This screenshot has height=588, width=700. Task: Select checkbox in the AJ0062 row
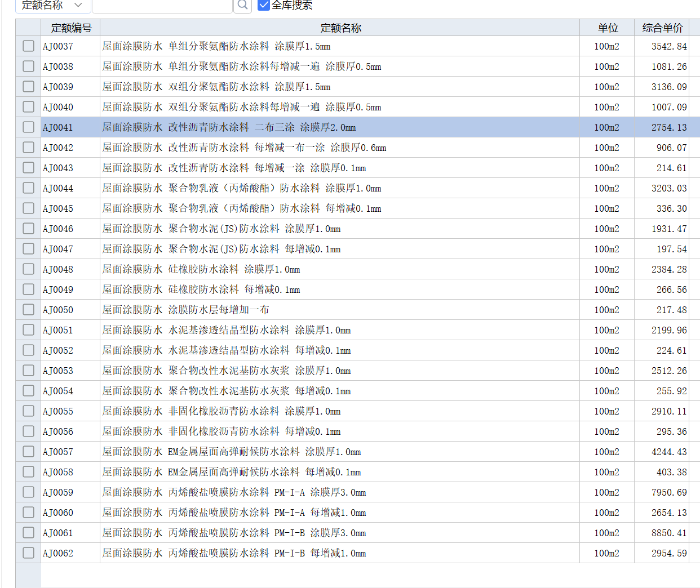(28, 553)
